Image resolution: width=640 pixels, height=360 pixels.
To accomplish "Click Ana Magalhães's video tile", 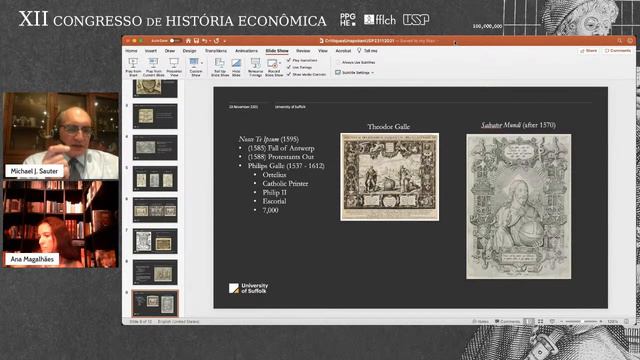I will pyautogui.click(x=61, y=224).
